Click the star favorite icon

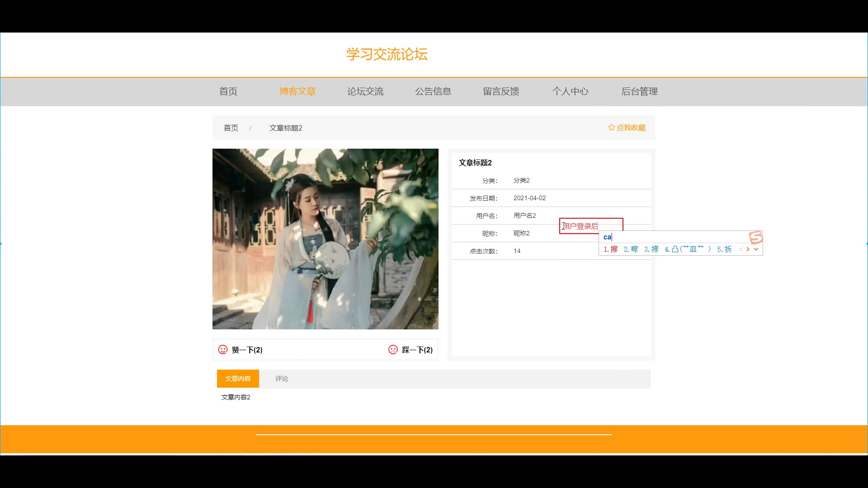pyautogui.click(x=611, y=127)
